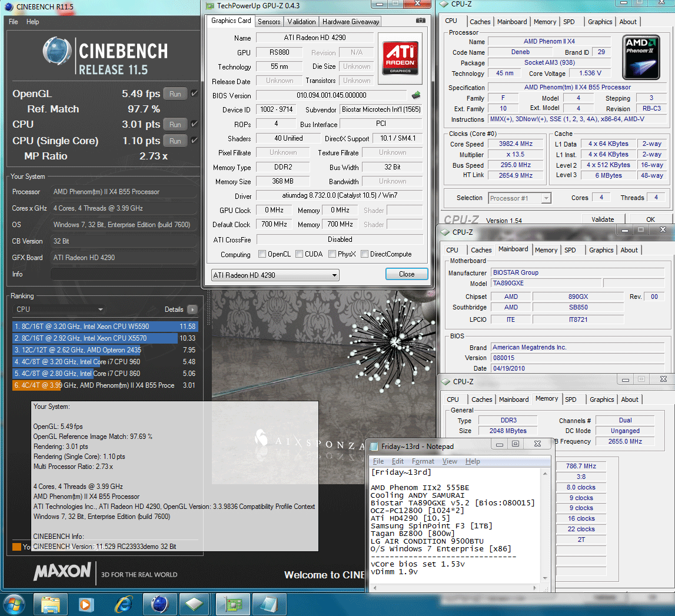Switch to the GPU-Z Sensors tab
Viewport: 675px width, 616px height.
(x=269, y=22)
